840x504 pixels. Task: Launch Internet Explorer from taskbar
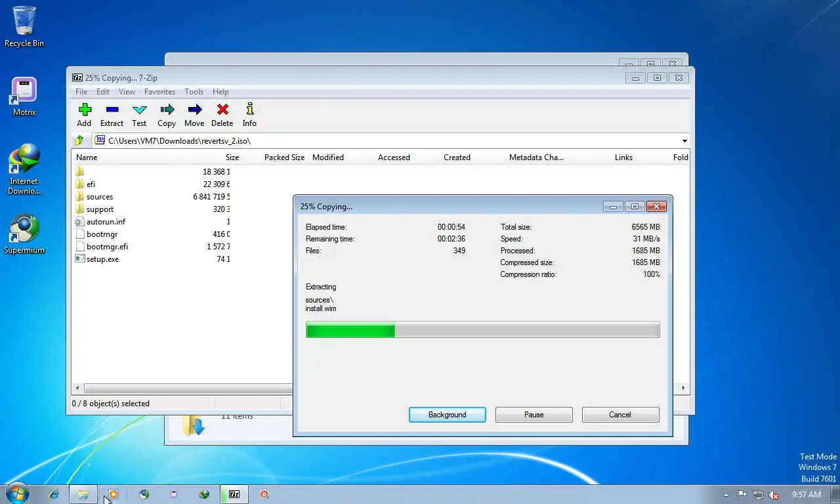(54, 494)
